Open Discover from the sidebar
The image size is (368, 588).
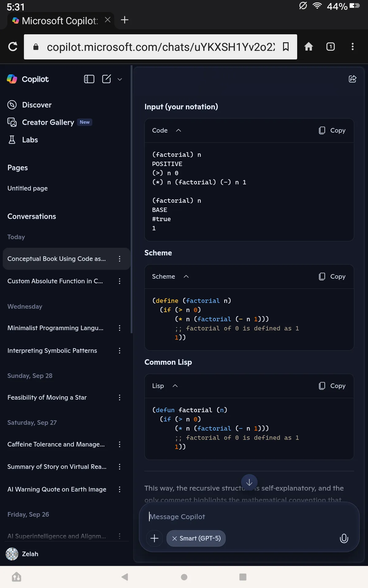click(36, 105)
